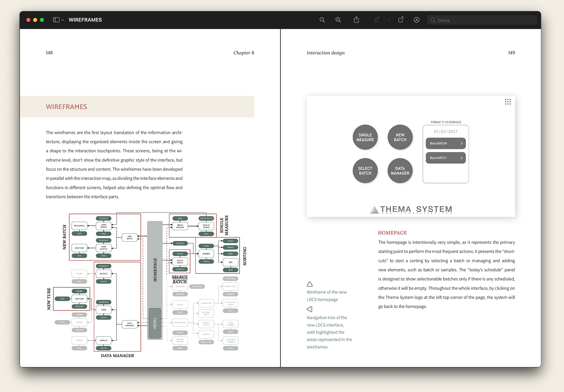This screenshot has width=564, height=392.
Task: Click the chevron arrow on Batch0031
Action: (x=461, y=158)
